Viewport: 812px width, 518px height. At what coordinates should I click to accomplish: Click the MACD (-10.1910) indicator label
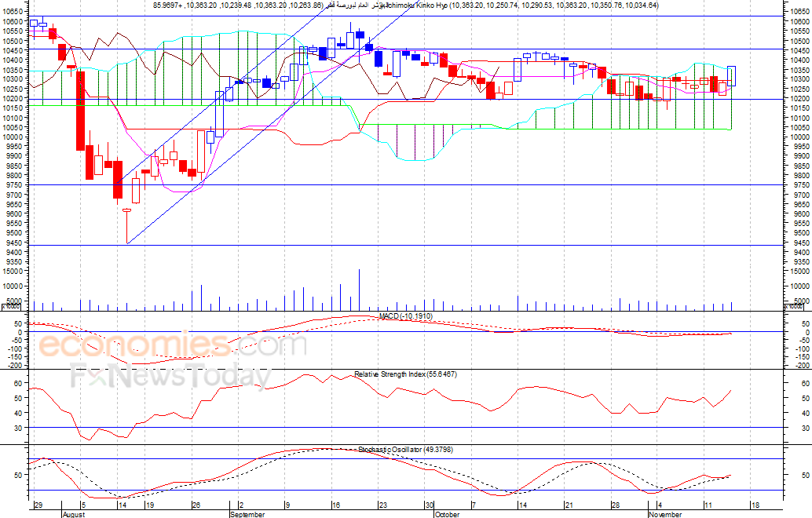tap(405, 316)
